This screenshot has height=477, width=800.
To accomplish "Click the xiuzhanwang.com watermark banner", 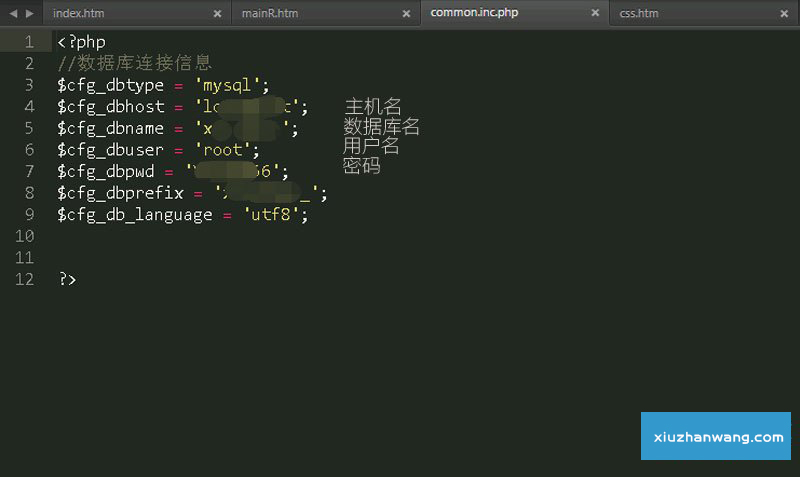I will tap(716, 437).
